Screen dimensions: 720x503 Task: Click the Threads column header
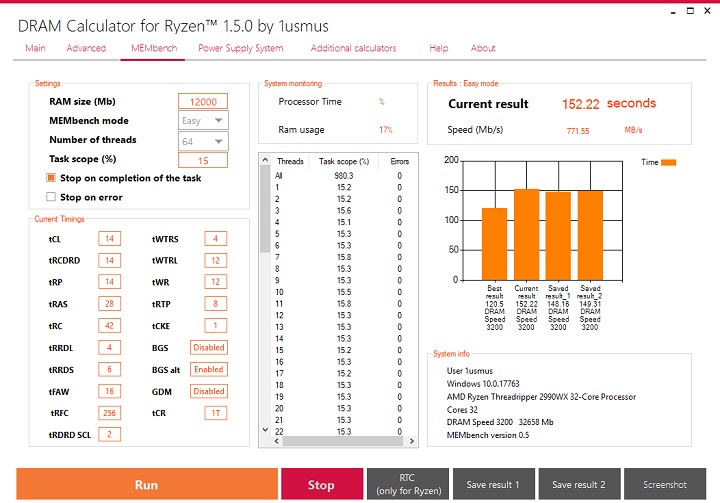point(290,161)
